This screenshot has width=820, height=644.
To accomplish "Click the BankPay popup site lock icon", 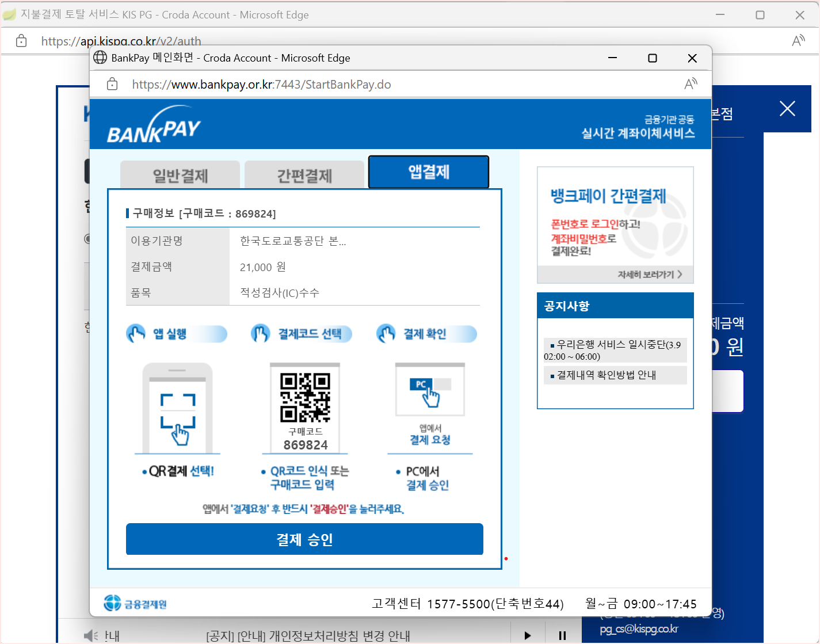I will (112, 85).
